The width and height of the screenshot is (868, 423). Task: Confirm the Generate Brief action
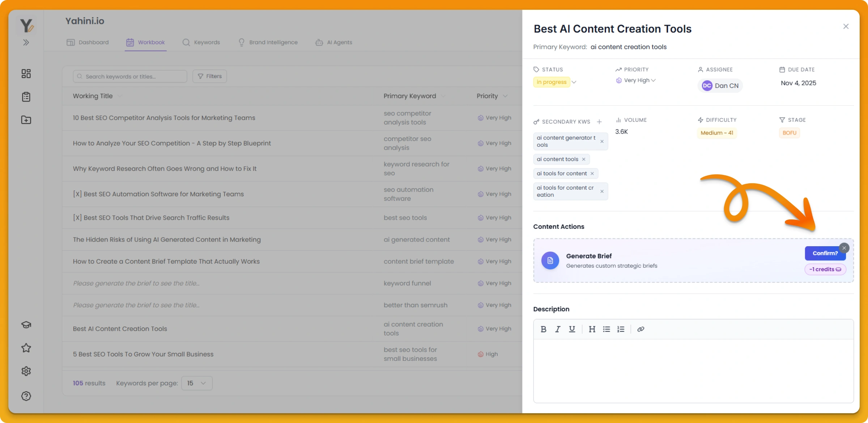tap(825, 253)
